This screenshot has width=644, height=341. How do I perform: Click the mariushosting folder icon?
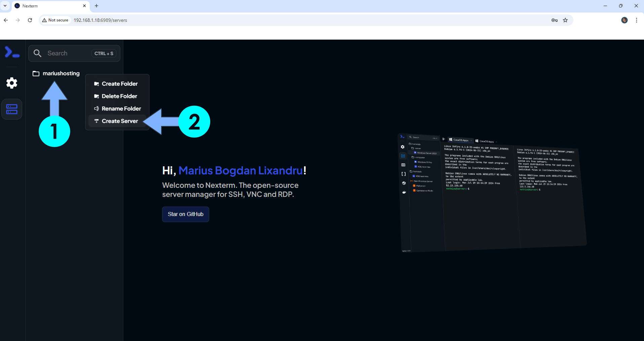36,74
